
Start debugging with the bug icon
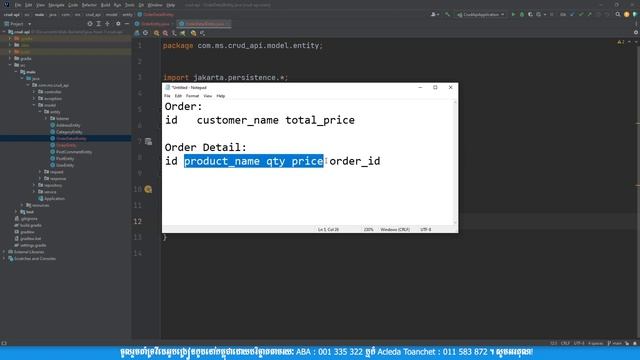click(x=522, y=14)
